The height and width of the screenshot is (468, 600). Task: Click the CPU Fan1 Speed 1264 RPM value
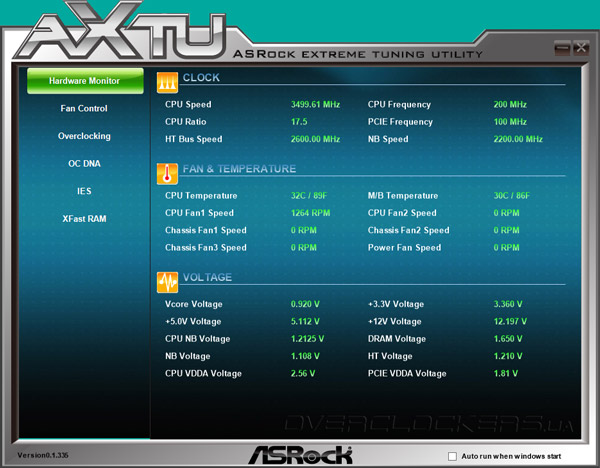point(310,213)
